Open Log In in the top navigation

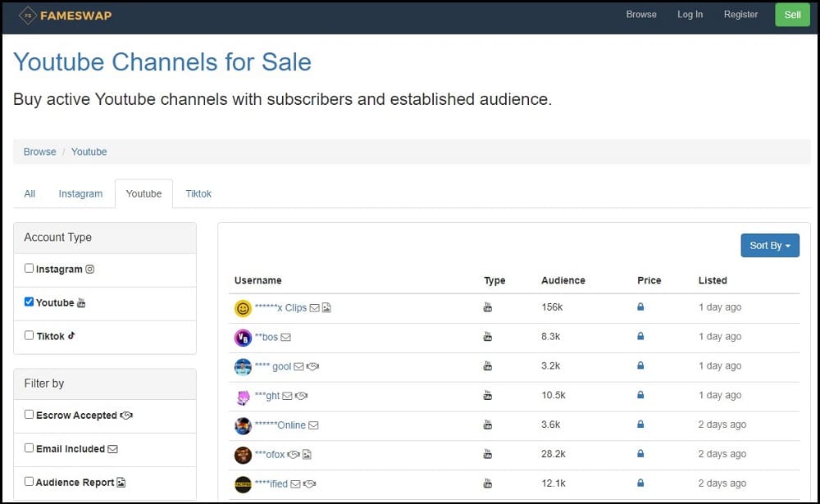(690, 15)
